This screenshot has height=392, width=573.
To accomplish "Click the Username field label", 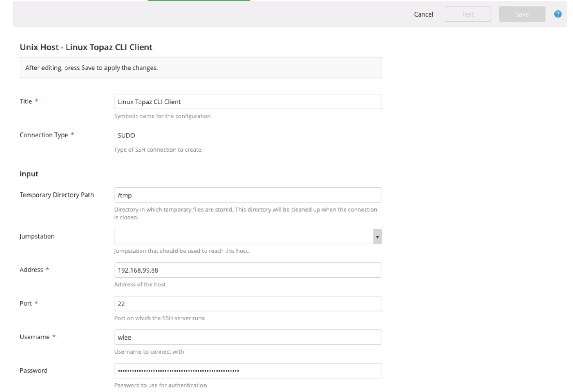I will point(35,337).
